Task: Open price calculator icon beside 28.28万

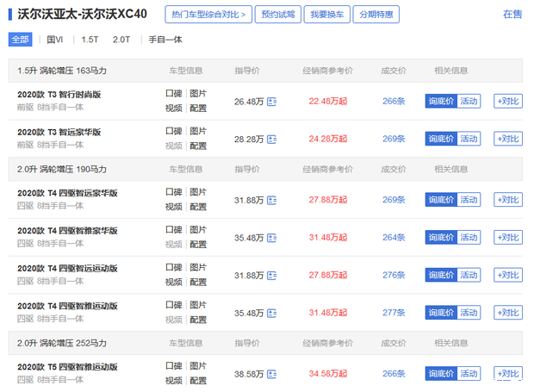Action: click(271, 140)
